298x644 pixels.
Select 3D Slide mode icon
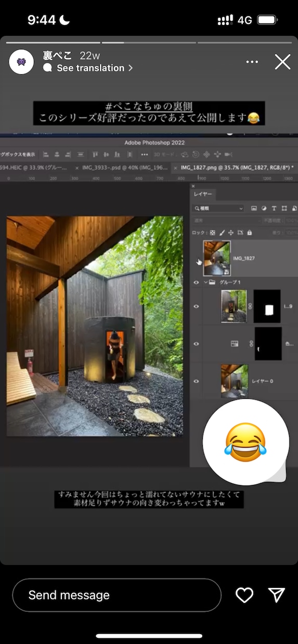(217, 154)
